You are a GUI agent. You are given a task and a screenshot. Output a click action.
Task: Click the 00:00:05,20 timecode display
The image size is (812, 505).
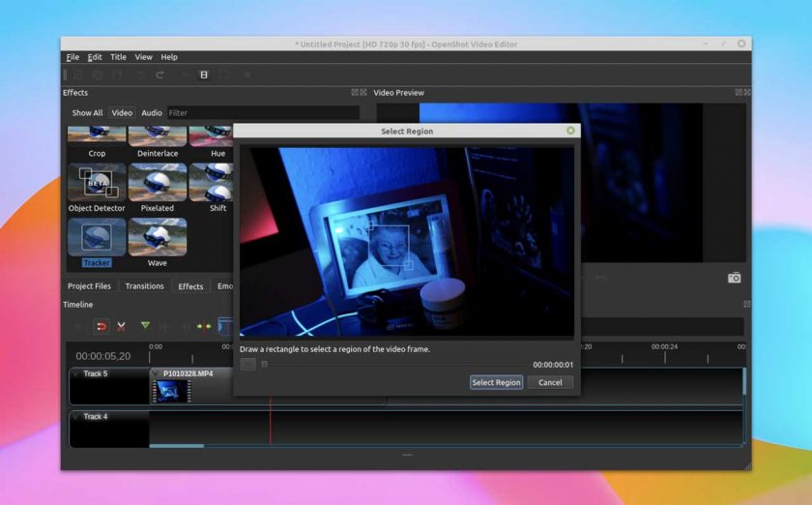click(103, 356)
